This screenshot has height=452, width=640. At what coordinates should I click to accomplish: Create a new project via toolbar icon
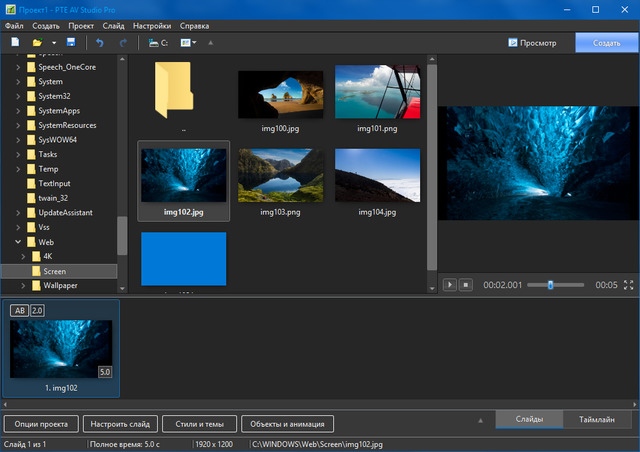15,43
